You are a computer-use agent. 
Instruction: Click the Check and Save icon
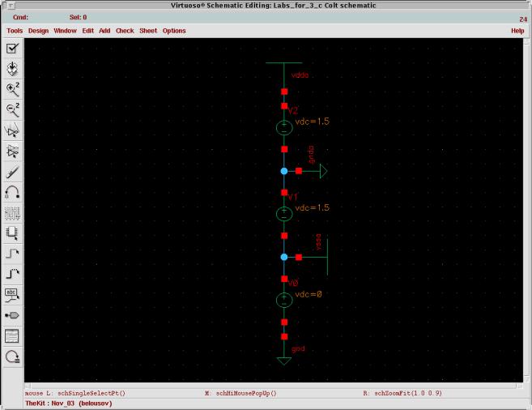click(12, 48)
